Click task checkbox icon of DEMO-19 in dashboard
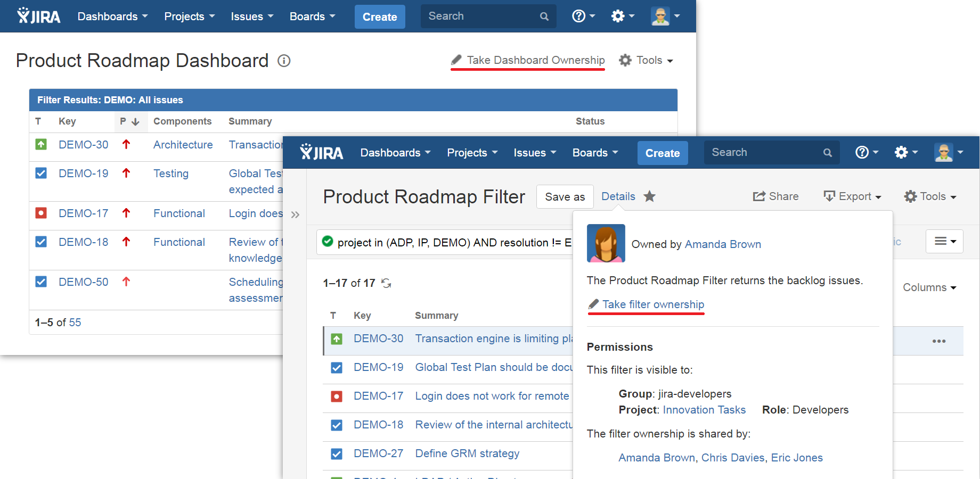The height and width of the screenshot is (479, 980). point(41,173)
